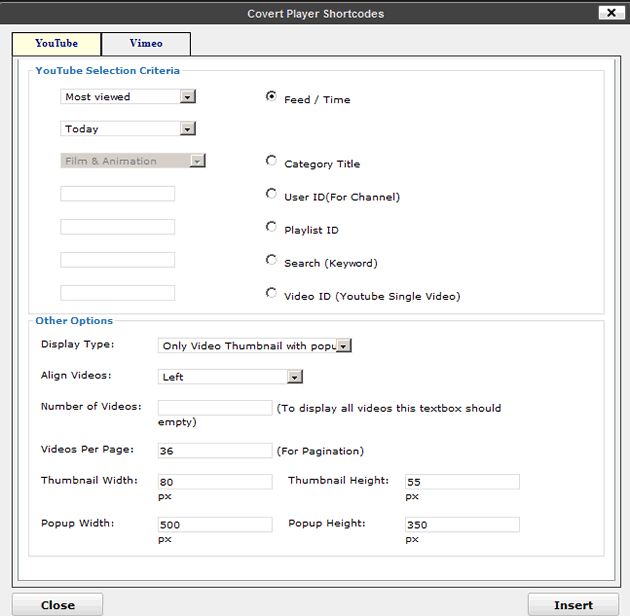The height and width of the screenshot is (616, 630).
Task: Click the YouTube Selection Criteria heading
Action: 107,70
